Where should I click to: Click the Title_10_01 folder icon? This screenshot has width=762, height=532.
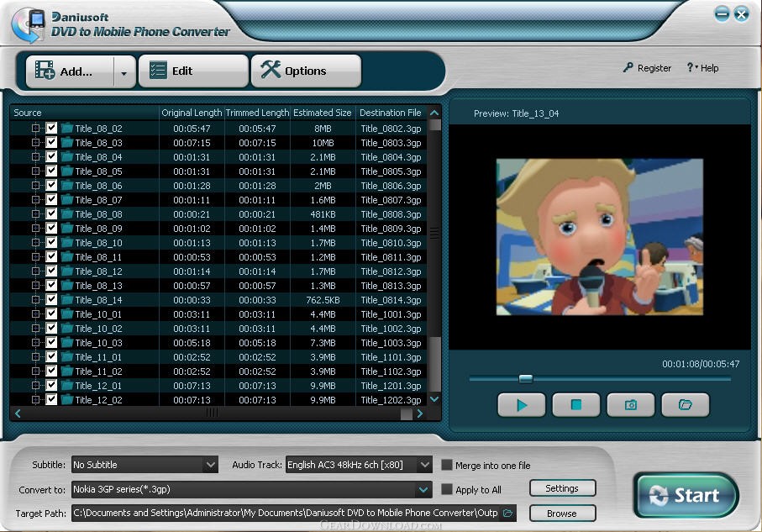tap(67, 314)
